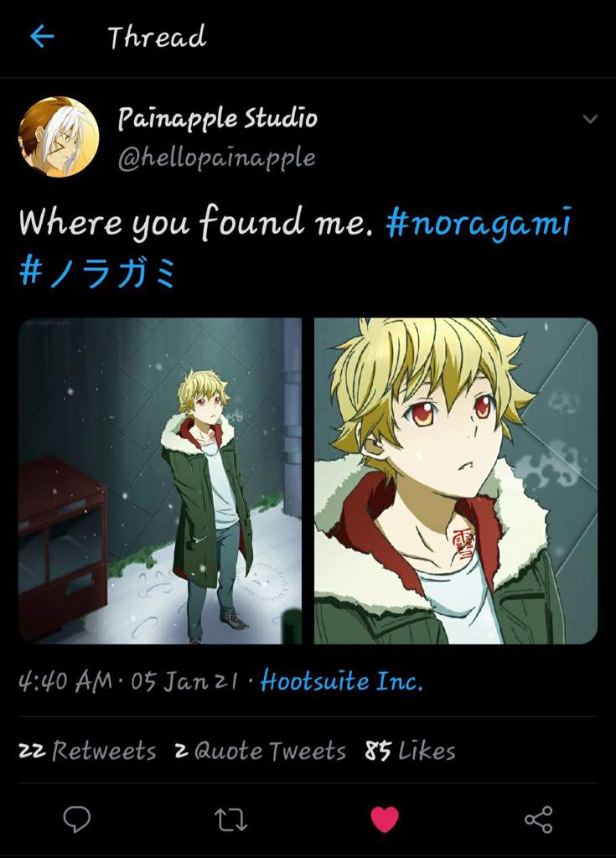Open the @hellopainapple handle
This screenshot has width=616, height=858.
(217, 158)
